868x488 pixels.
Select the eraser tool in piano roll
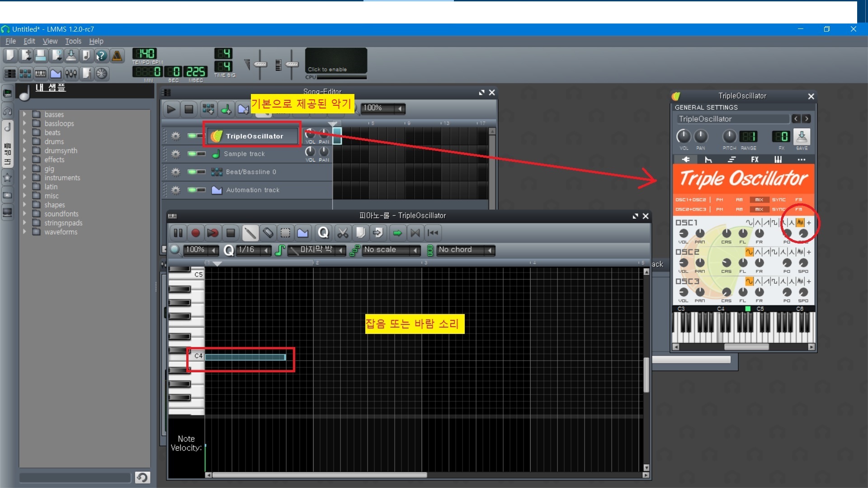coord(268,233)
